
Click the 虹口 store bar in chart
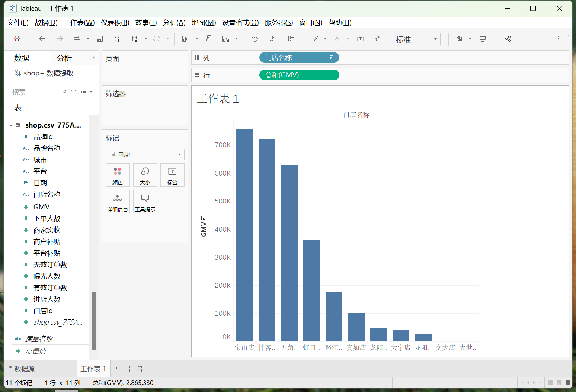(x=311, y=290)
